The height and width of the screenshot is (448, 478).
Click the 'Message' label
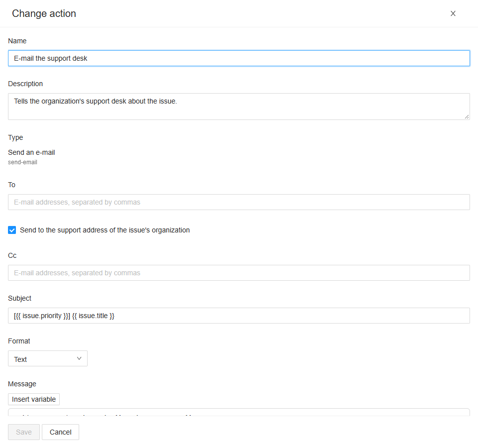[x=22, y=384]
